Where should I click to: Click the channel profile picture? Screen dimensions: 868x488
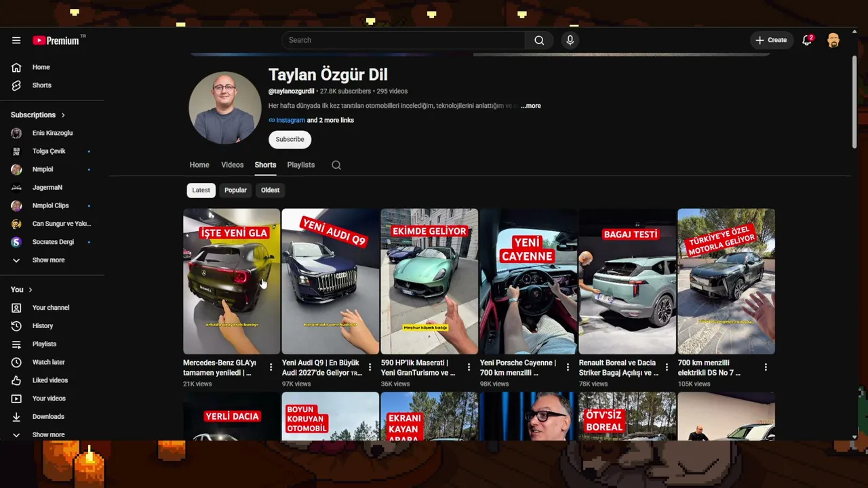pos(225,108)
